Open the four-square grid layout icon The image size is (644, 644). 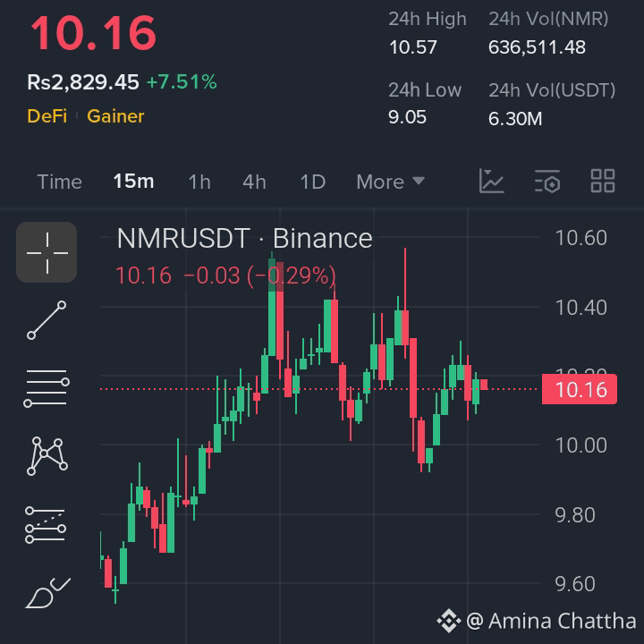coord(603,181)
